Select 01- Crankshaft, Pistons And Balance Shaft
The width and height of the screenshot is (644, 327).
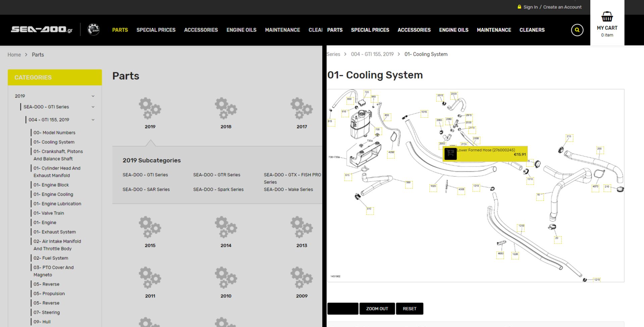pyautogui.click(x=58, y=155)
